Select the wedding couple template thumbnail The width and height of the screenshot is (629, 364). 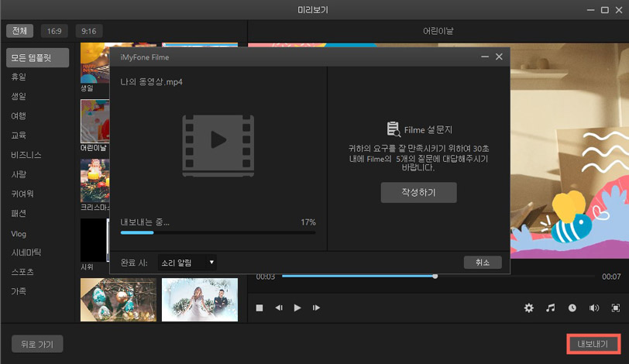(x=200, y=300)
